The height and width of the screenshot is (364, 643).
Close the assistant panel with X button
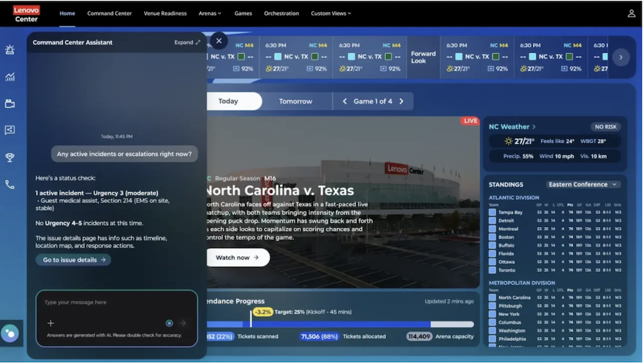(219, 41)
